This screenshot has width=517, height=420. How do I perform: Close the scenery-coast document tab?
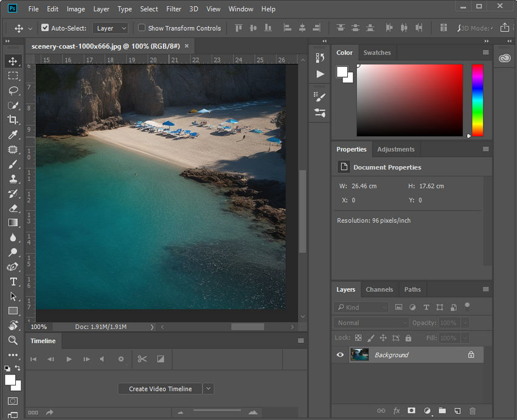[187, 46]
